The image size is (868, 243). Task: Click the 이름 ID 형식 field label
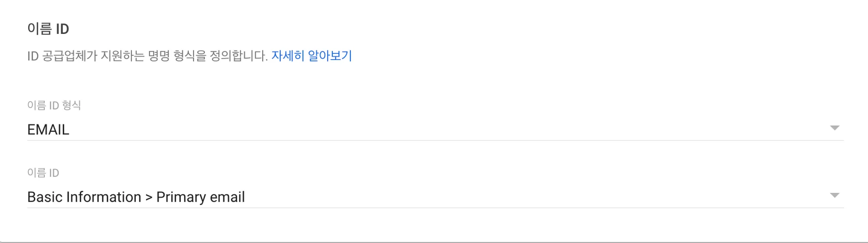(54, 105)
